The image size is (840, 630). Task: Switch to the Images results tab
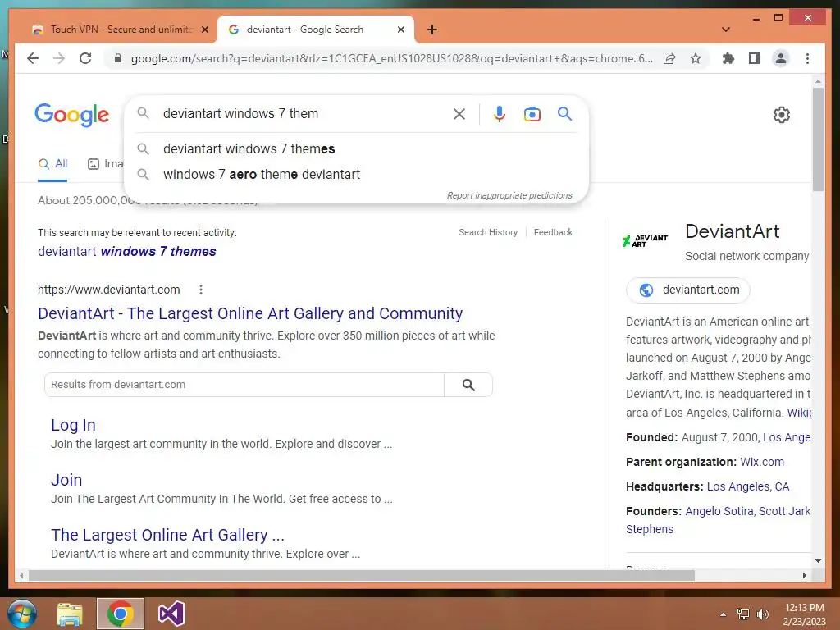(x=105, y=164)
